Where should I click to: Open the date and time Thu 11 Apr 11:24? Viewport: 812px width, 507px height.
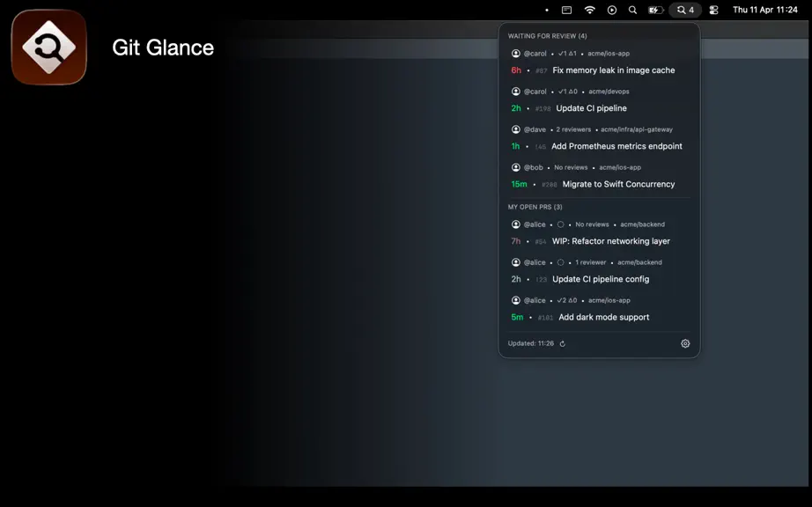[x=764, y=10]
